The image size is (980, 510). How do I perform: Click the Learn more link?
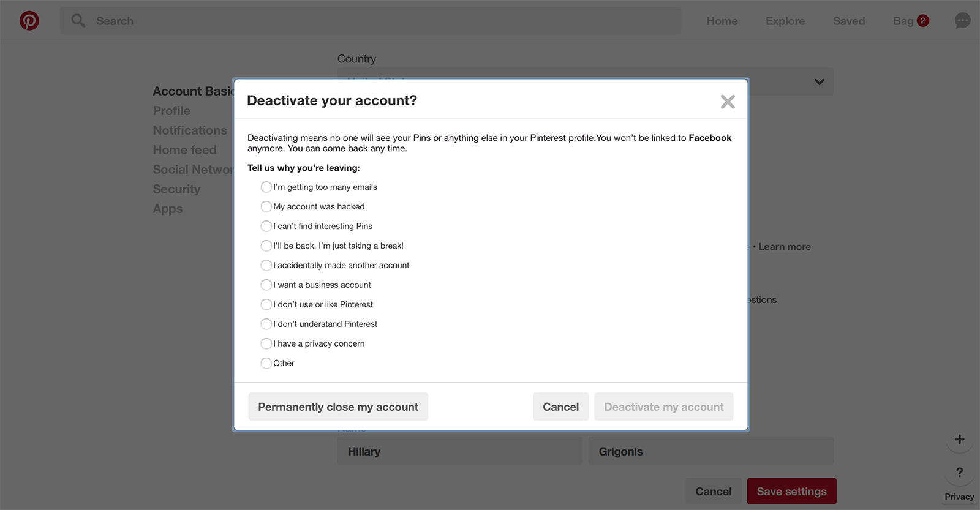point(785,247)
